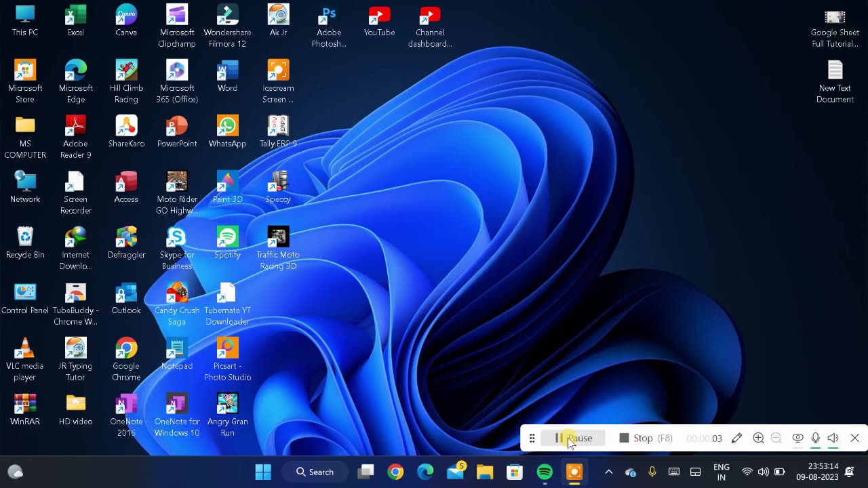Open Word from the desktop
The image size is (868, 488).
click(227, 77)
